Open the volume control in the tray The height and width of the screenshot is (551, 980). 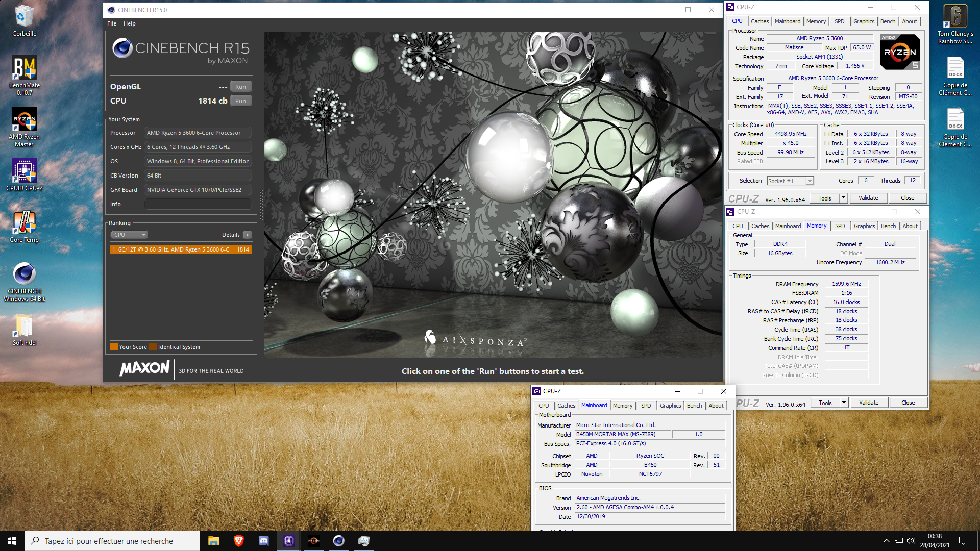(911, 541)
